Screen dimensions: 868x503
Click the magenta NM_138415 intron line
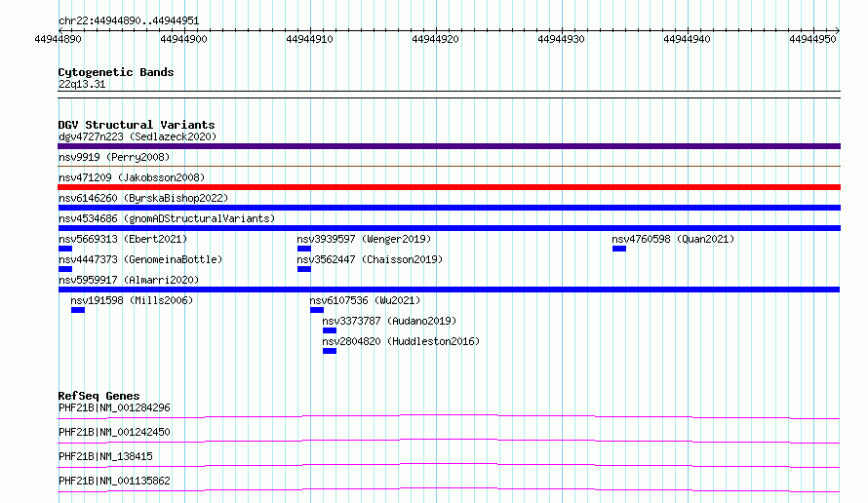pyautogui.click(x=449, y=465)
